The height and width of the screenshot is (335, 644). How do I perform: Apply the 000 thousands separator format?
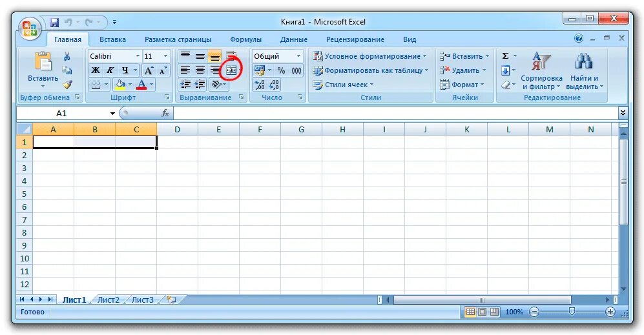coord(296,70)
